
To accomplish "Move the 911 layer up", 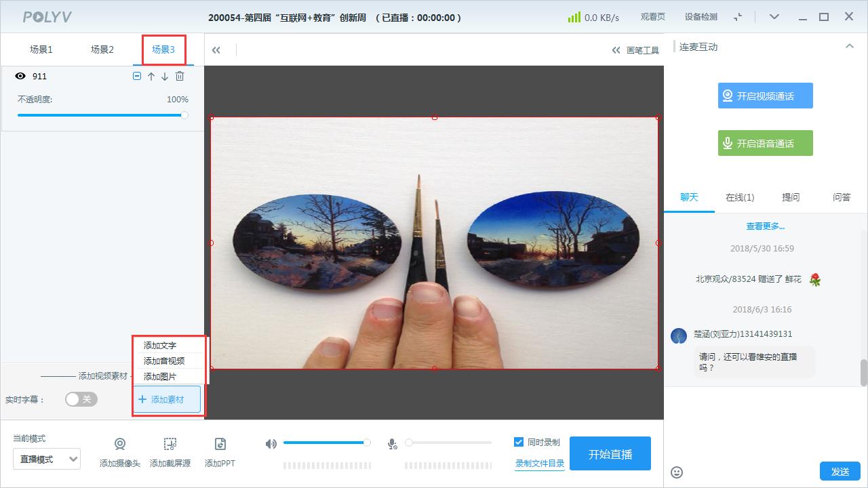I will pos(151,77).
